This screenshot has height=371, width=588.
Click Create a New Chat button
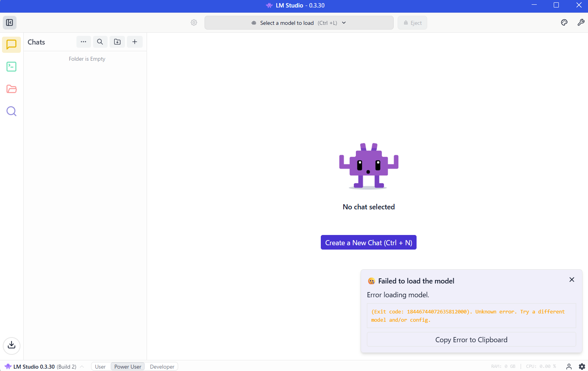click(x=368, y=242)
